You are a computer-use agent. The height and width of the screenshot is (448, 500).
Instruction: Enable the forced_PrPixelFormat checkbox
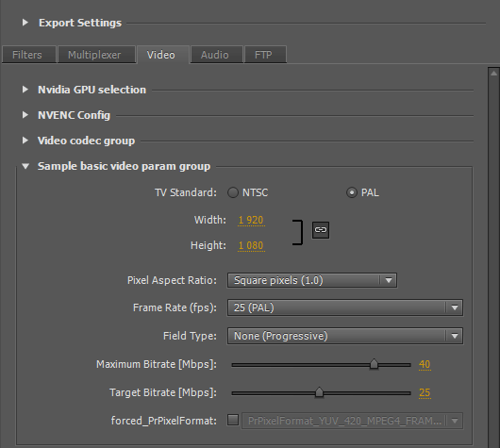(233, 420)
